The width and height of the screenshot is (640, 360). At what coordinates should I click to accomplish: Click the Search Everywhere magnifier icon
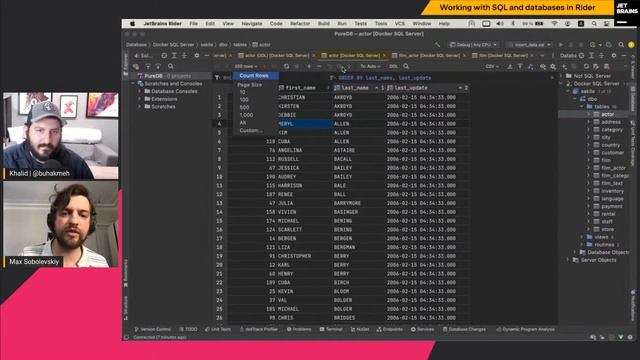point(621,44)
